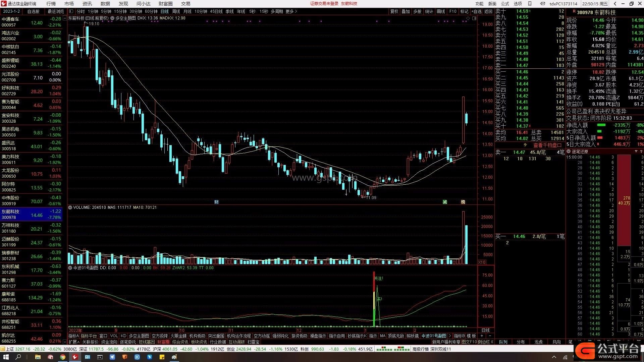644x362 pixels.
Task: Select 好利科技 002729 in watchlist
Action: coord(31,91)
